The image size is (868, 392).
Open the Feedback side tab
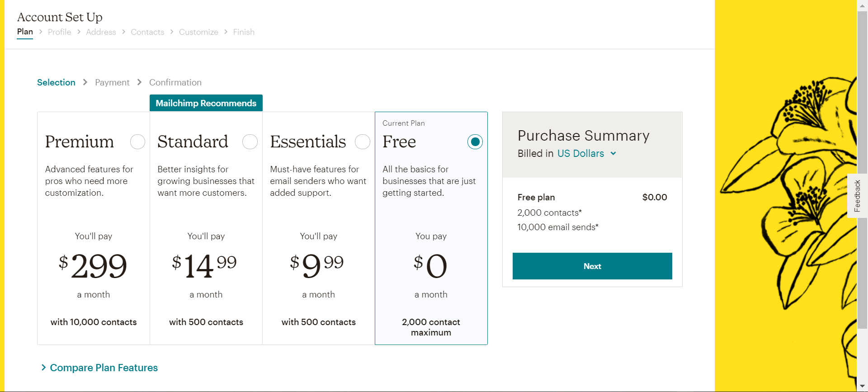pos(857,196)
